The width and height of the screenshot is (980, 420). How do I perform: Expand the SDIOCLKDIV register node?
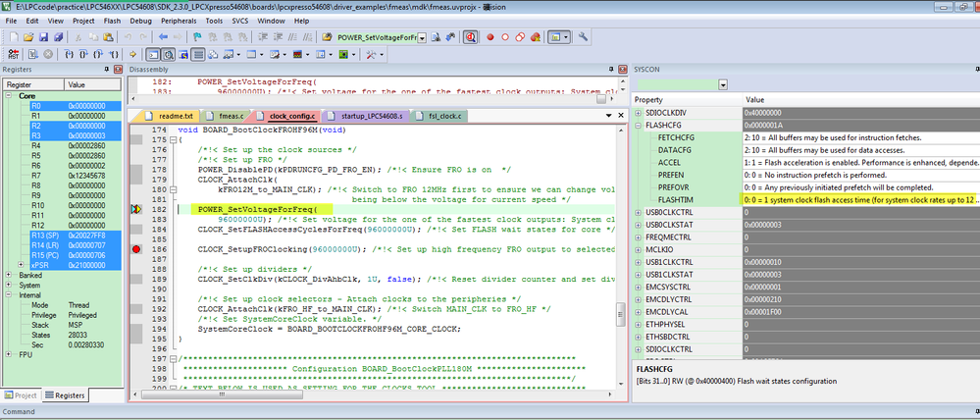[638, 113]
